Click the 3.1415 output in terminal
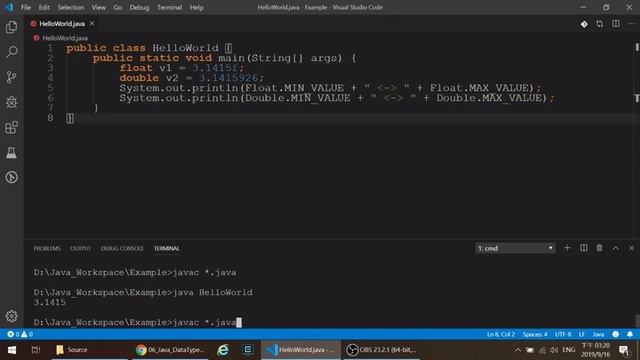Screen dimensions: 640x360 (x=49, y=302)
